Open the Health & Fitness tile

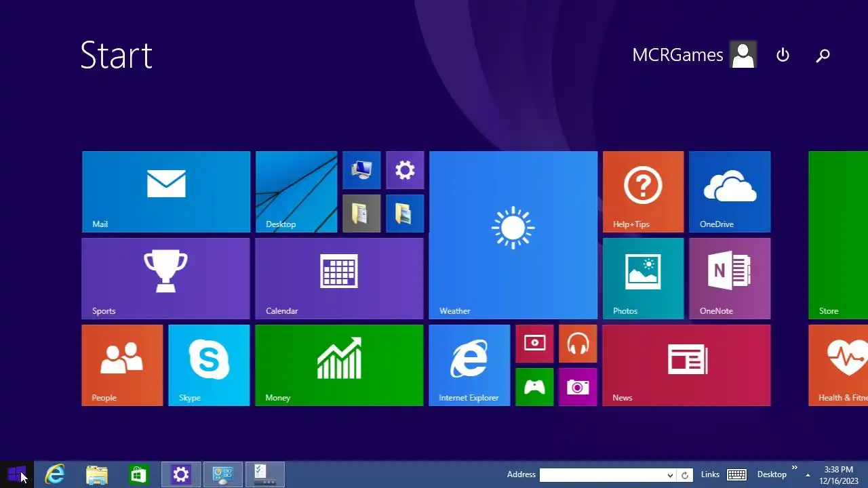(838, 365)
